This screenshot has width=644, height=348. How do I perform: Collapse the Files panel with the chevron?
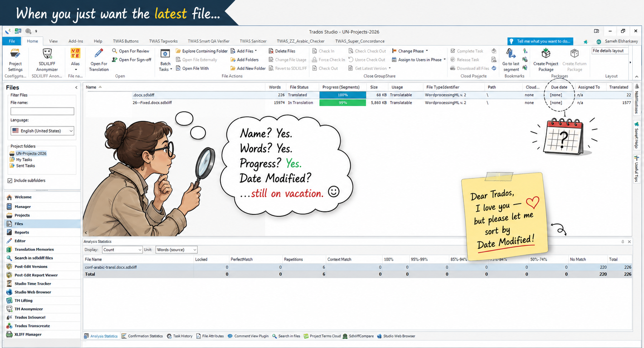click(76, 88)
